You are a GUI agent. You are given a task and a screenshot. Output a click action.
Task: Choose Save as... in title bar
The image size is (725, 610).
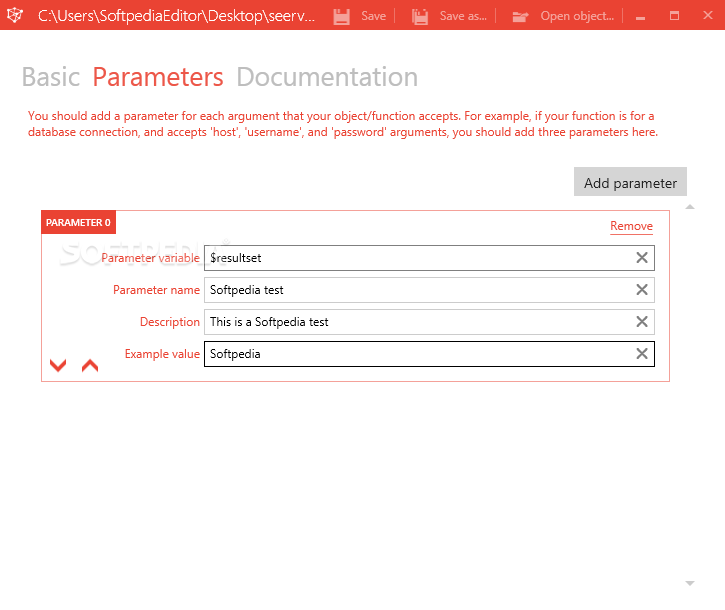click(463, 16)
